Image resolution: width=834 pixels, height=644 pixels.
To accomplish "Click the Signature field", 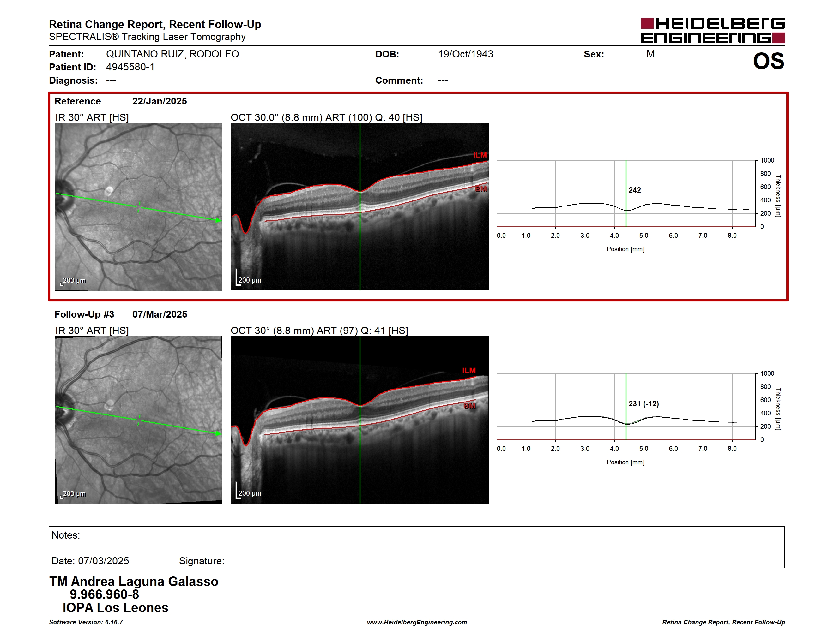I will click(x=202, y=561).
